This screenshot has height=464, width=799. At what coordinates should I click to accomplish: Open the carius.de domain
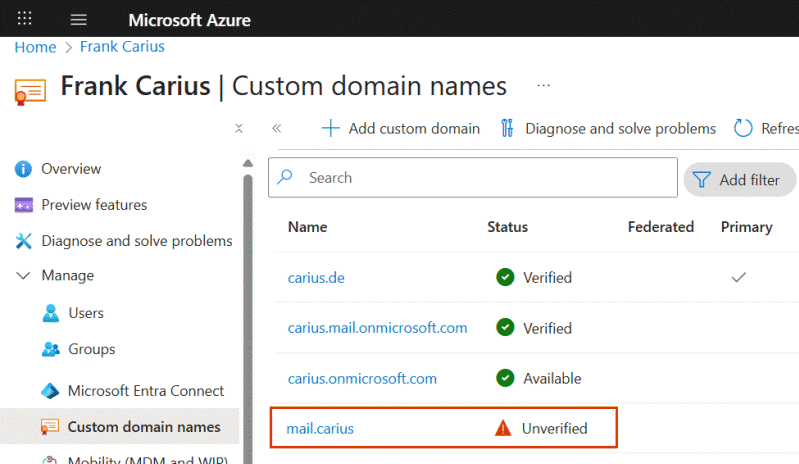316,278
